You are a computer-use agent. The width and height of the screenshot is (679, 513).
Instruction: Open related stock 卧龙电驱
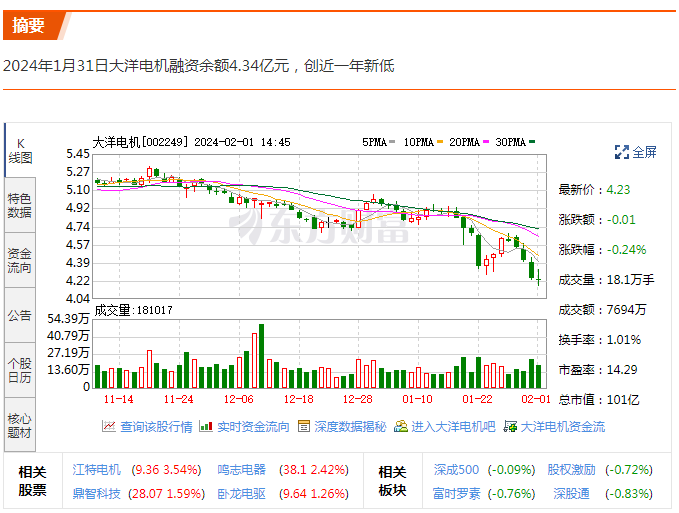point(241,494)
